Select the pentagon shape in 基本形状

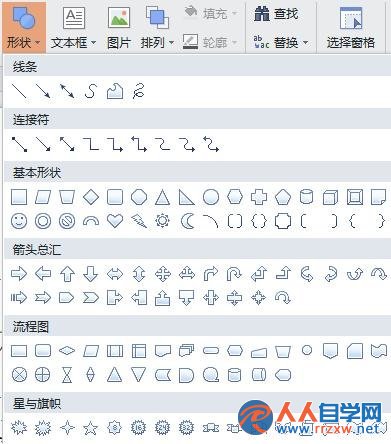tap(283, 197)
